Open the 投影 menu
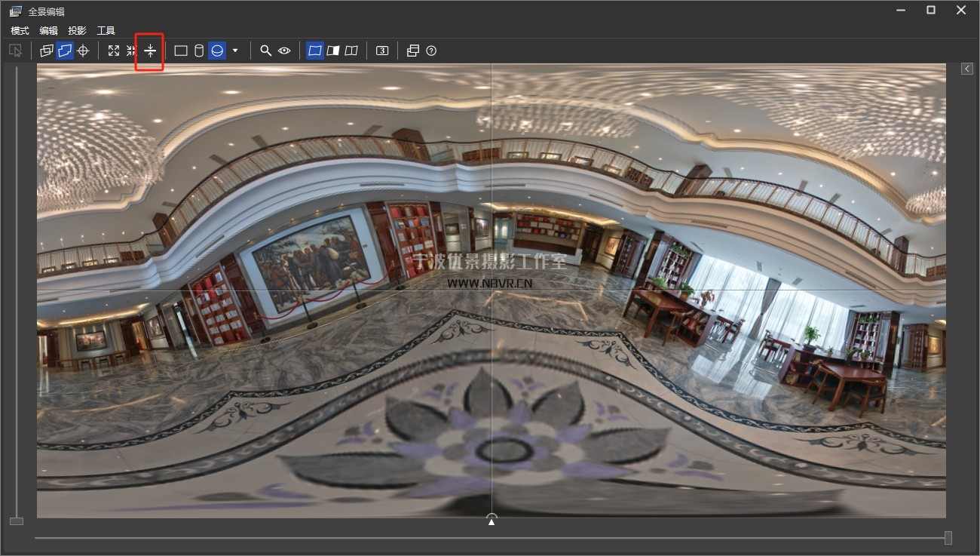The width and height of the screenshot is (980, 556). [x=77, y=31]
